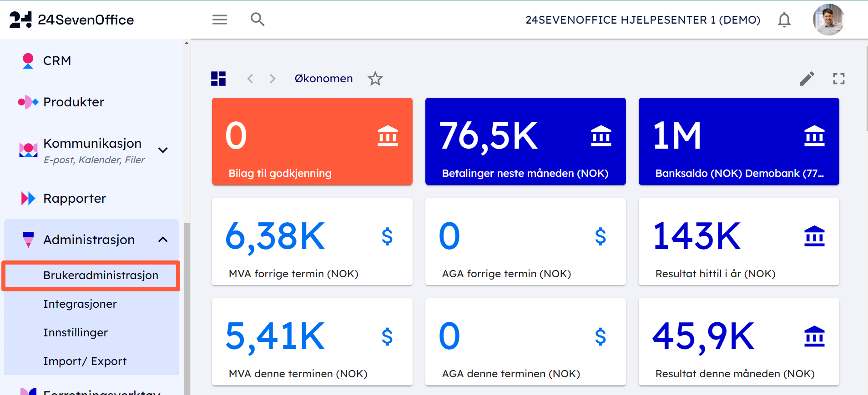Screen dimensions: 868x395
Task: Go to next dashboard arrow
Action: point(272,79)
